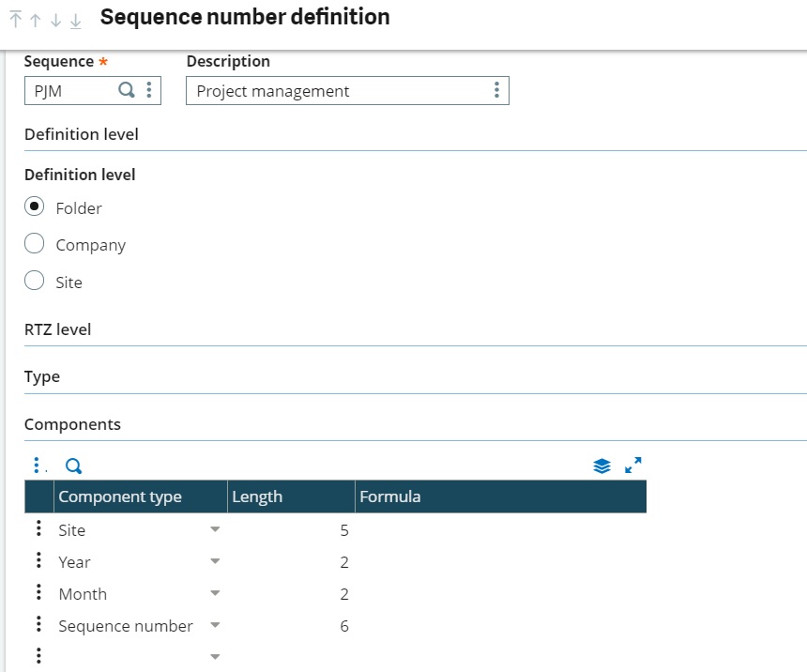The width and height of the screenshot is (807, 672).
Task: Go to next record arrow icon
Action: [x=55, y=21]
